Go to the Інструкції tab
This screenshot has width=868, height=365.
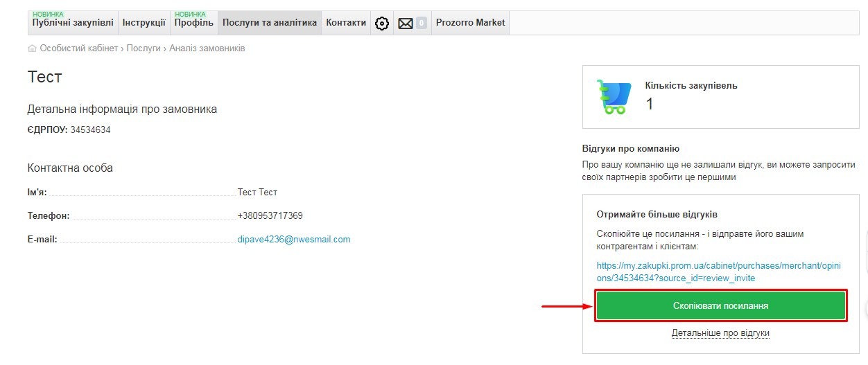144,23
